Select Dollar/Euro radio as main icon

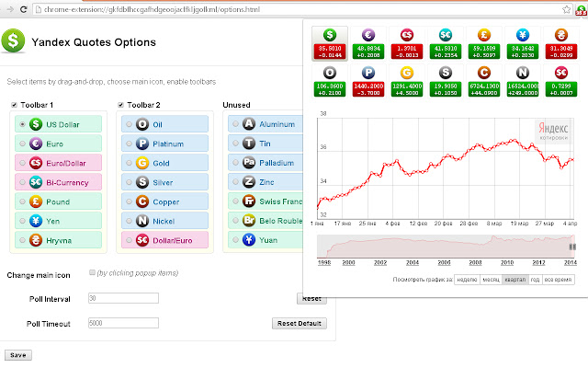click(x=129, y=240)
